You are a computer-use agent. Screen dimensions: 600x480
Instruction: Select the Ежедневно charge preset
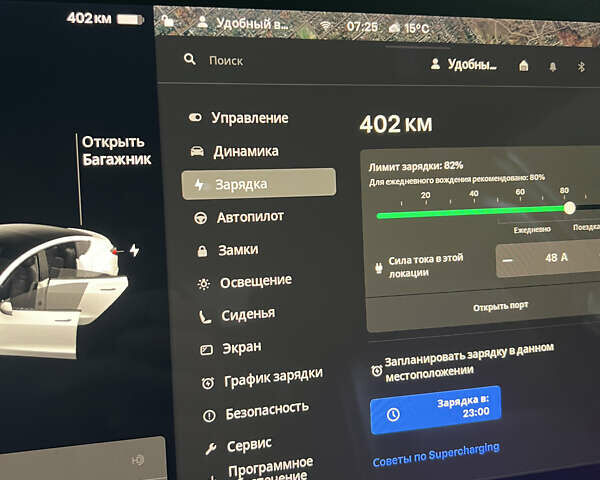tap(532, 229)
